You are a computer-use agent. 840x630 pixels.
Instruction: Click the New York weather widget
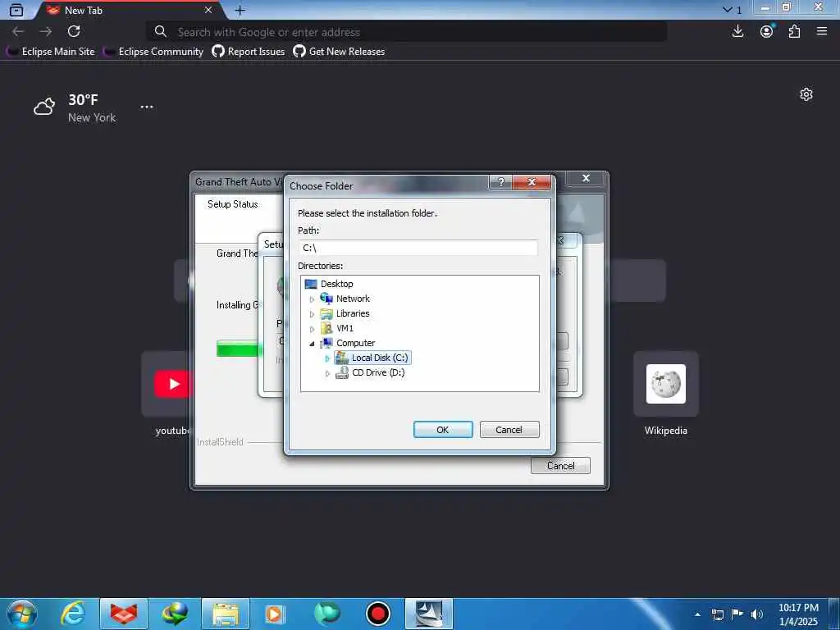pyautogui.click(x=75, y=107)
